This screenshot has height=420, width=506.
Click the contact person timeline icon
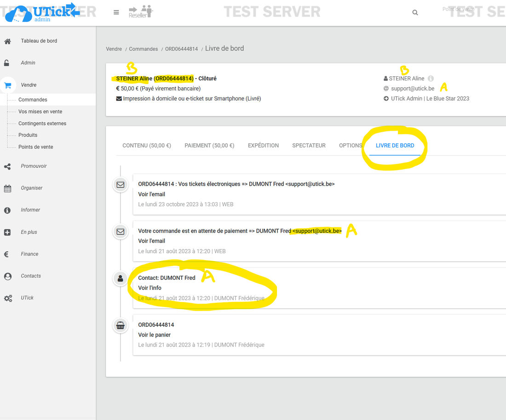(x=121, y=278)
